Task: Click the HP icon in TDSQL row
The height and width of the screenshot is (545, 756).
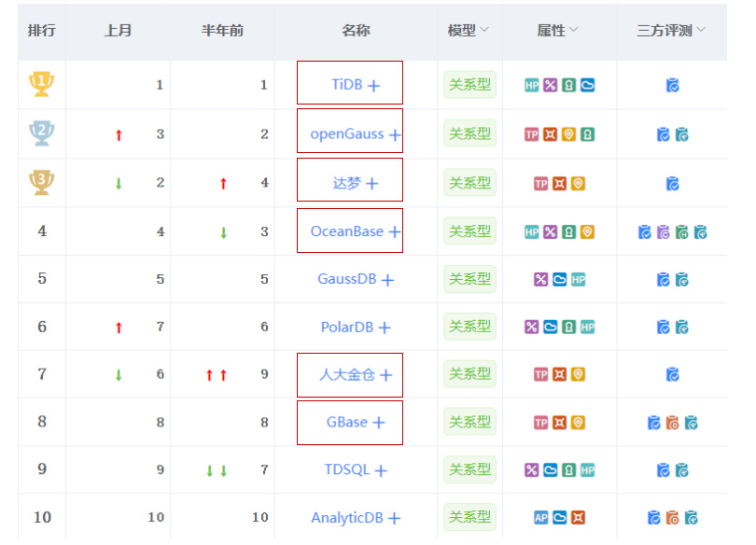Action: (x=587, y=469)
